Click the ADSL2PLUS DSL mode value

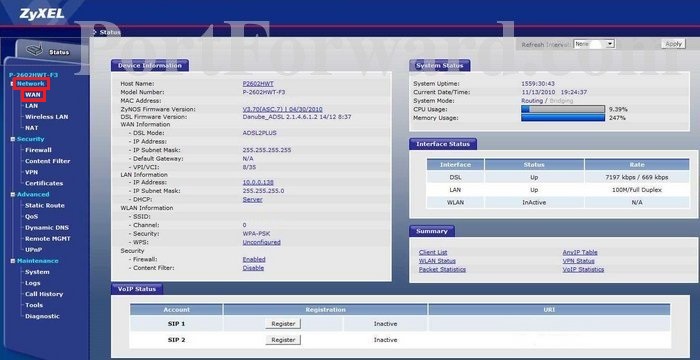[259, 133]
